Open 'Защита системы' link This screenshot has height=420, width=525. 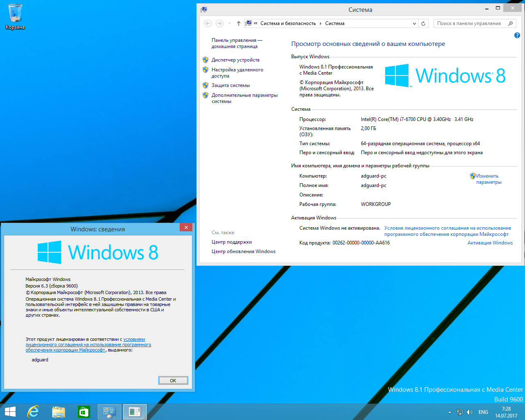[231, 85]
